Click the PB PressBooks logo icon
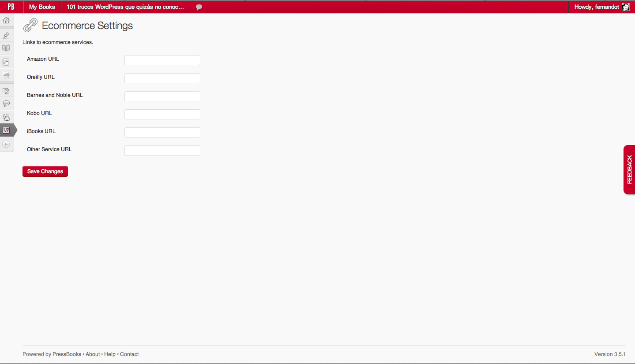Viewport: 635px width, 364px height. pos(11,7)
